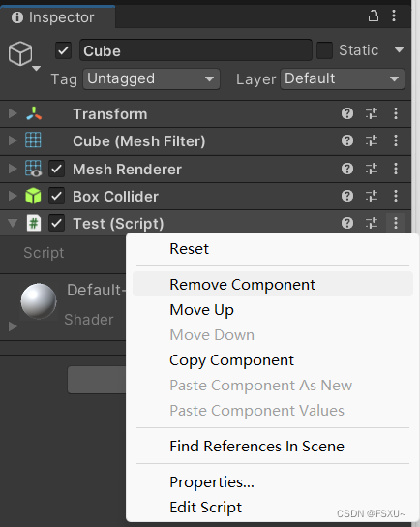Viewport: 420px width, 527px height.
Task: Expand the Transform component foldout arrow
Action: click(13, 113)
